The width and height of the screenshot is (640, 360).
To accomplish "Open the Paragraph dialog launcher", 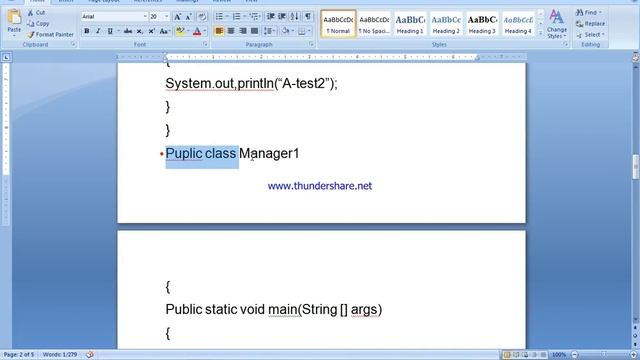I will (x=311, y=44).
